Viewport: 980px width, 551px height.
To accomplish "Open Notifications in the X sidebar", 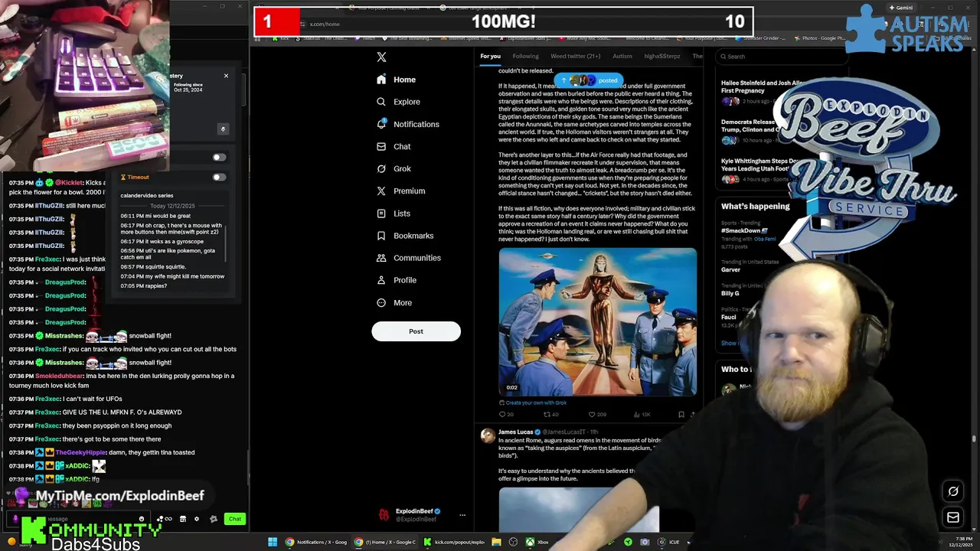I will (x=408, y=124).
